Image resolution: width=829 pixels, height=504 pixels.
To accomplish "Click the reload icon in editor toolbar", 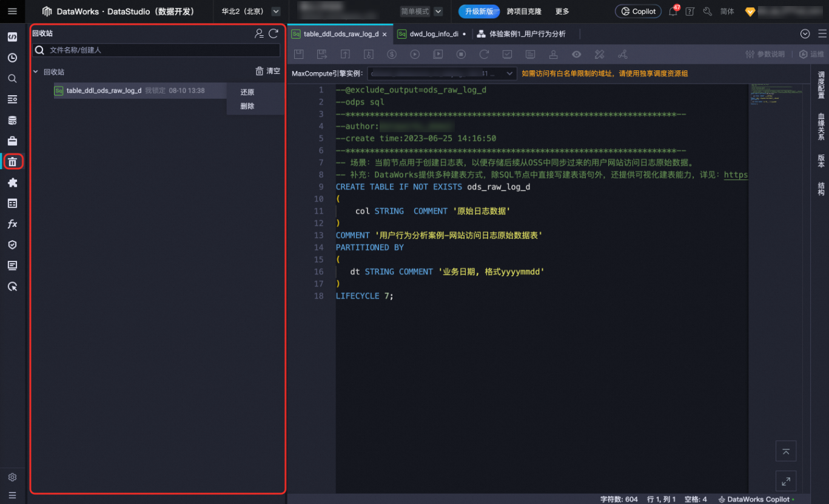I will pos(484,55).
